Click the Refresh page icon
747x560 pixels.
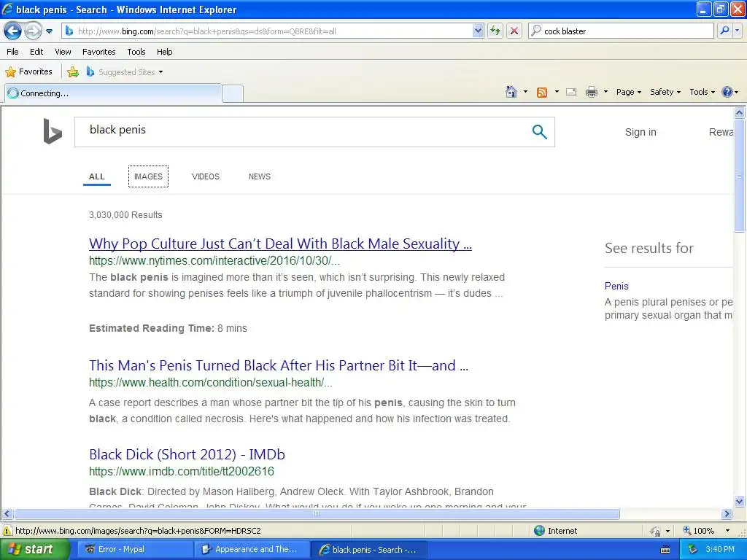pos(495,31)
